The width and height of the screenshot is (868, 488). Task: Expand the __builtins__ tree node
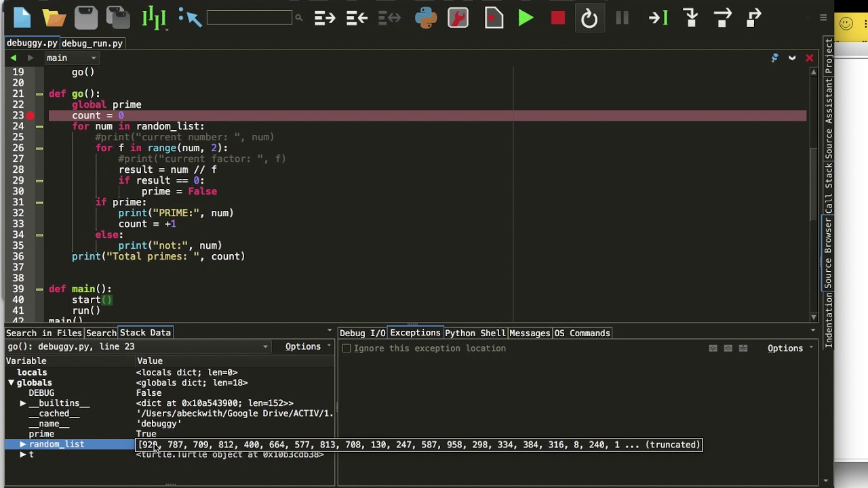click(x=22, y=403)
